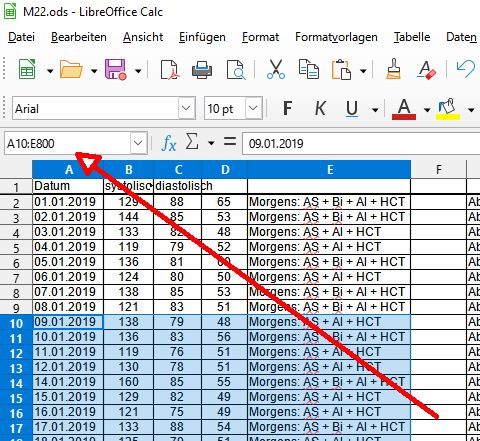
Task: Select row 5 header
Action: tap(16, 247)
